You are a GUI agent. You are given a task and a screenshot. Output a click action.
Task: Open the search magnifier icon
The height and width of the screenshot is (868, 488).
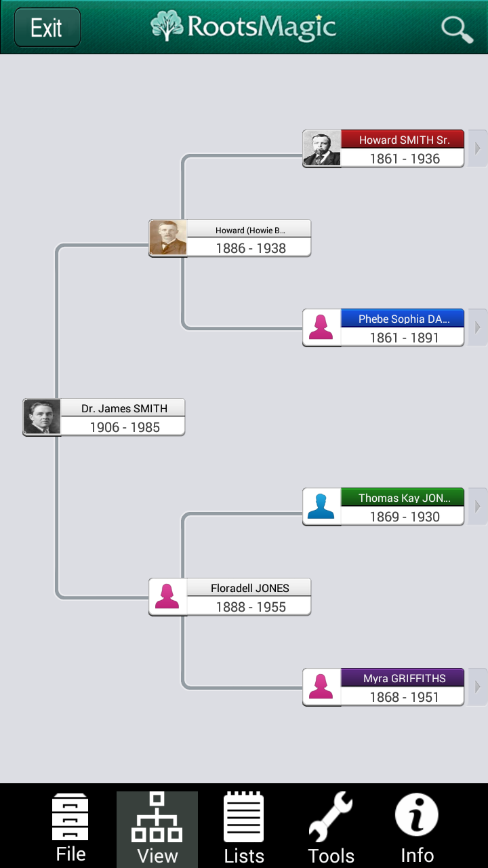click(x=456, y=29)
